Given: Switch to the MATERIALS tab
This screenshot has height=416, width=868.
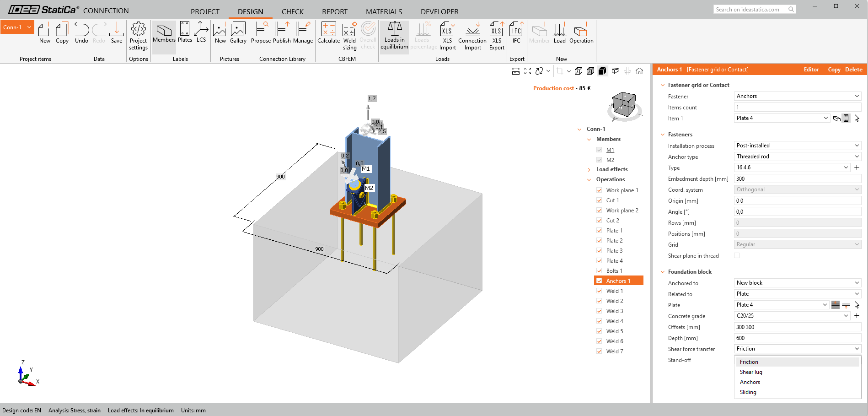Looking at the screenshot, I should click(x=384, y=11).
